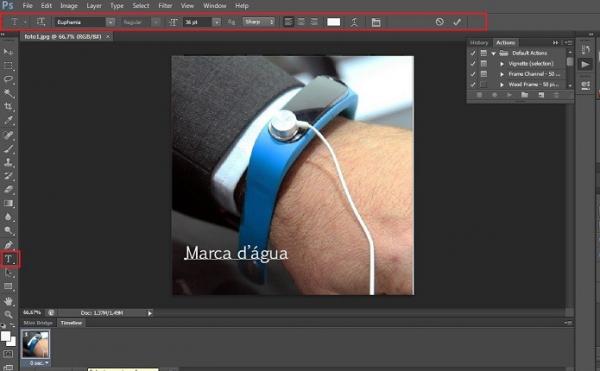Click the white text color swatch

334,22
